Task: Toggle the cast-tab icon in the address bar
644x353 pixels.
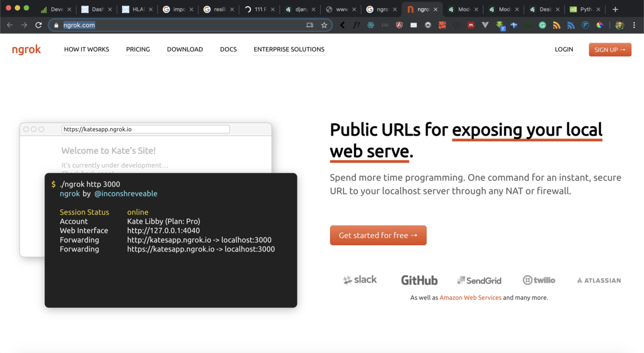Action: [x=310, y=25]
